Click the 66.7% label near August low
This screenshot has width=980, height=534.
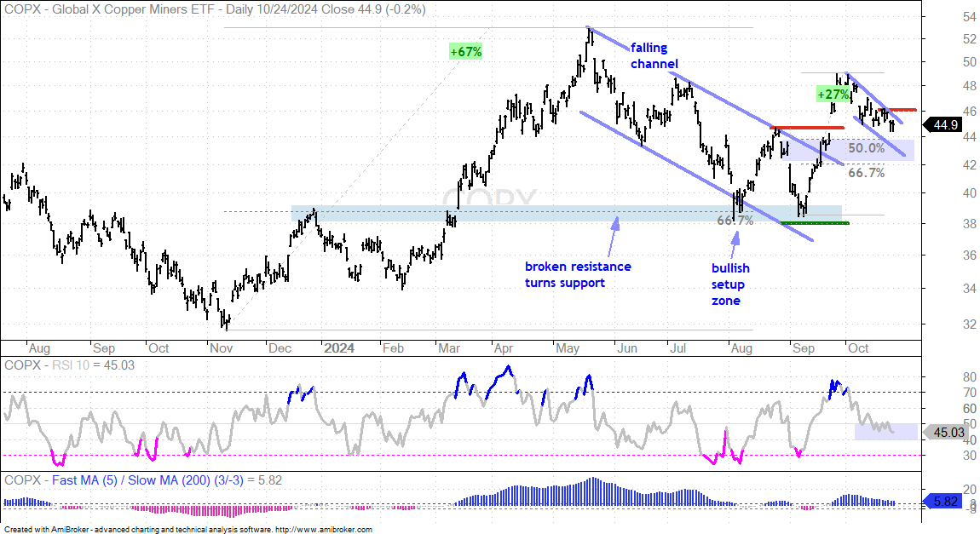coord(735,221)
